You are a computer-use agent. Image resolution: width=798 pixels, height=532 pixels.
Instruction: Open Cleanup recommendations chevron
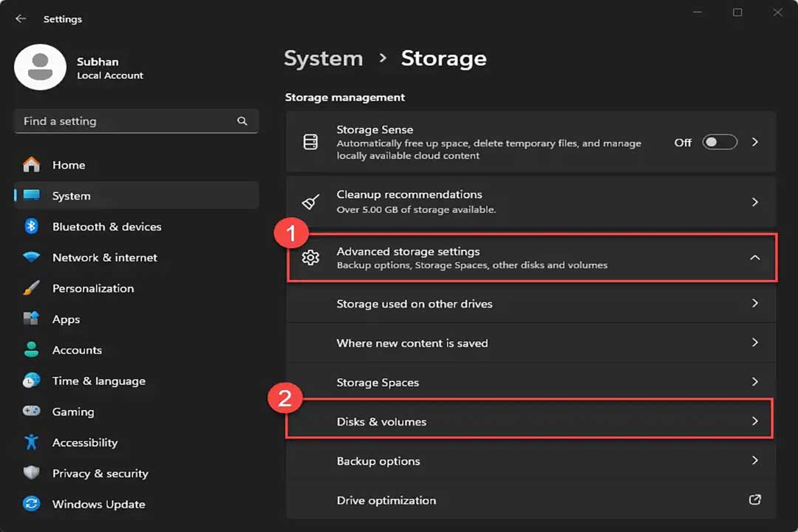click(x=755, y=202)
